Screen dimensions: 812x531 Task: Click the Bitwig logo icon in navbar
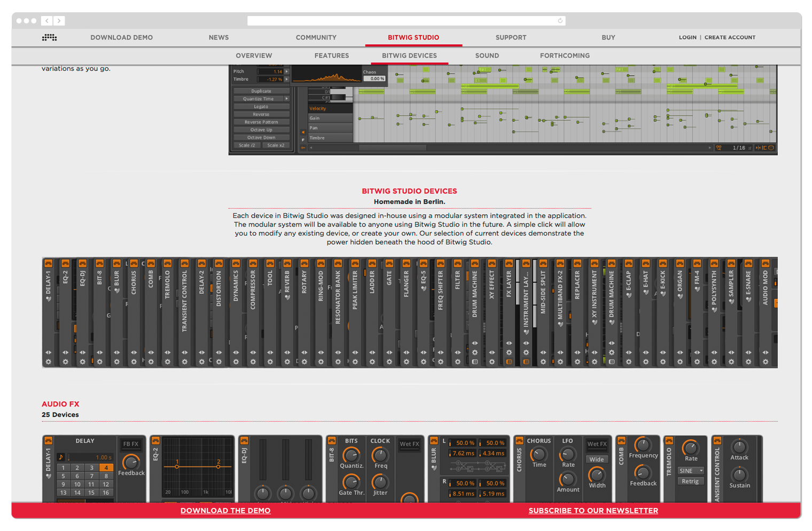(50, 37)
